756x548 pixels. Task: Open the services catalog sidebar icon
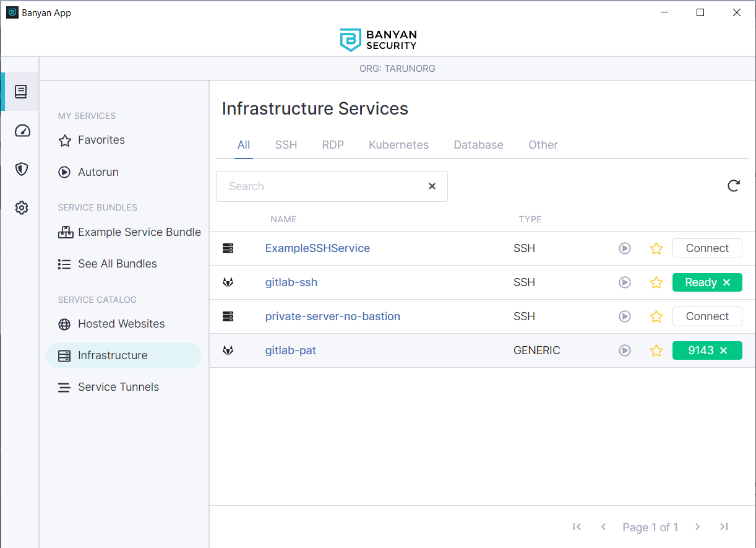click(x=21, y=92)
